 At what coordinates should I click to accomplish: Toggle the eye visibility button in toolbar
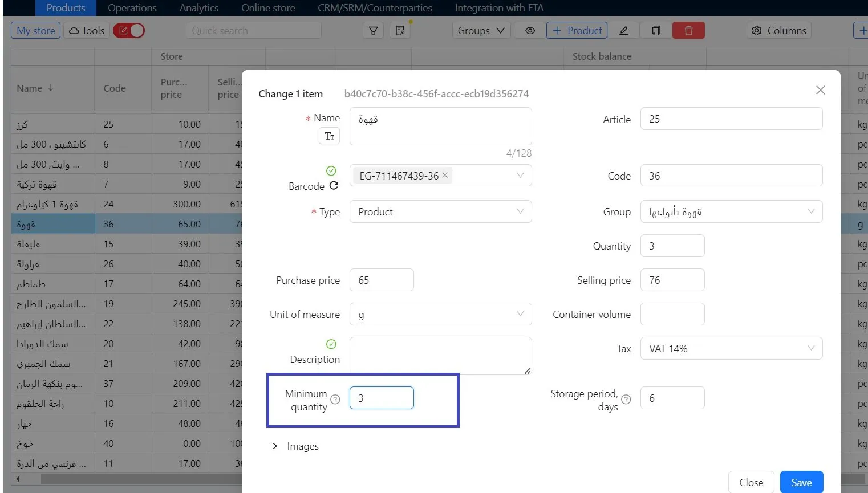pyautogui.click(x=530, y=31)
